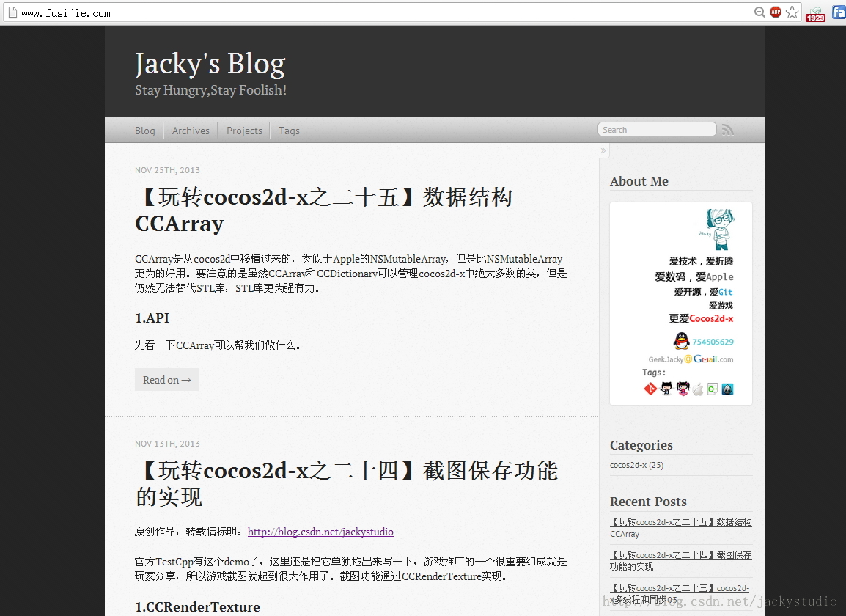Click the '先看一下CCArray可以帮我们做什么。' sentence
Image resolution: width=846 pixels, height=616 pixels.
tap(218, 345)
